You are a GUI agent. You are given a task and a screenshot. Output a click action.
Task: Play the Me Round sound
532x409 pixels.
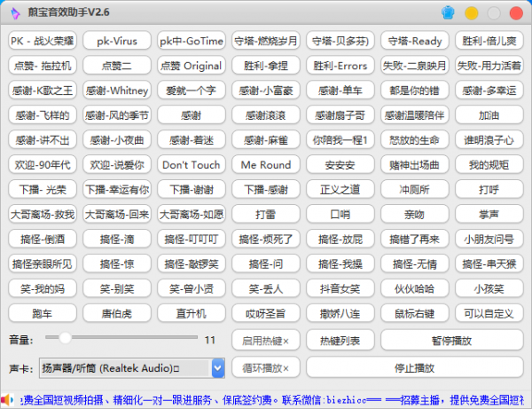pyautogui.click(x=266, y=165)
